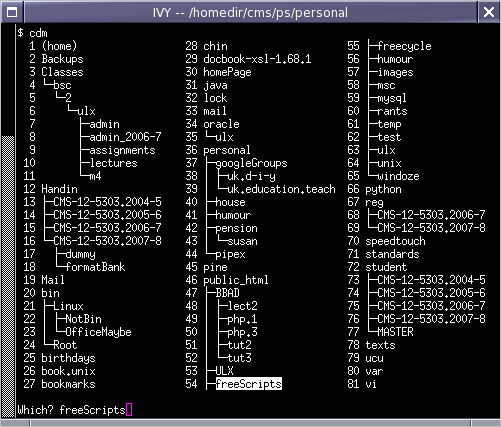Click entry 46 public_html

[236, 280]
